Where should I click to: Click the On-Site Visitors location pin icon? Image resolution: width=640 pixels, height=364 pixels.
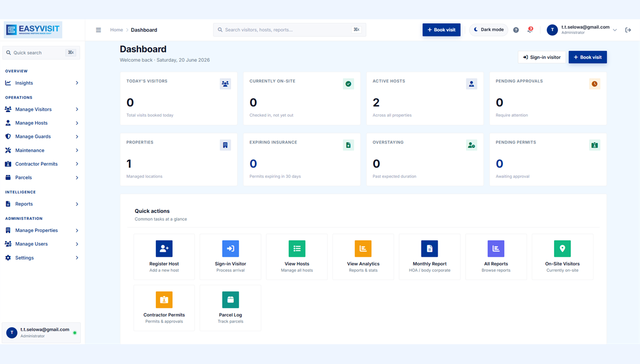click(x=562, y=249)
